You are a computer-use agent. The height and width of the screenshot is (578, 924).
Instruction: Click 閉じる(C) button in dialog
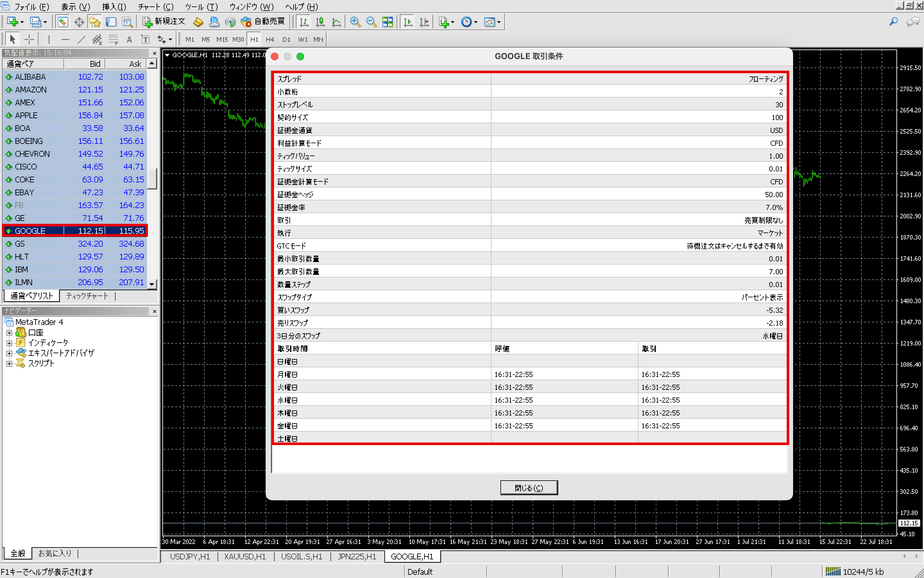tap(529, 488)
